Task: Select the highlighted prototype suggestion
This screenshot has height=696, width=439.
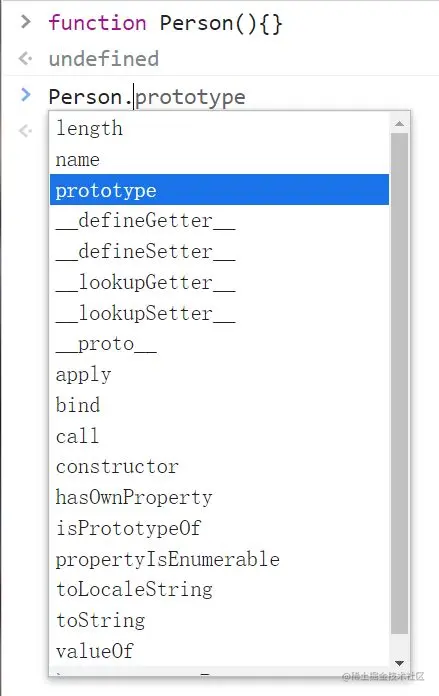Action: [219, 190]
